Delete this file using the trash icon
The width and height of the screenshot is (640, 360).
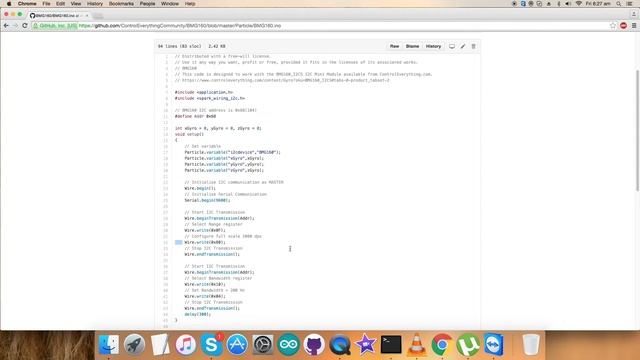[x=473, y=46]
